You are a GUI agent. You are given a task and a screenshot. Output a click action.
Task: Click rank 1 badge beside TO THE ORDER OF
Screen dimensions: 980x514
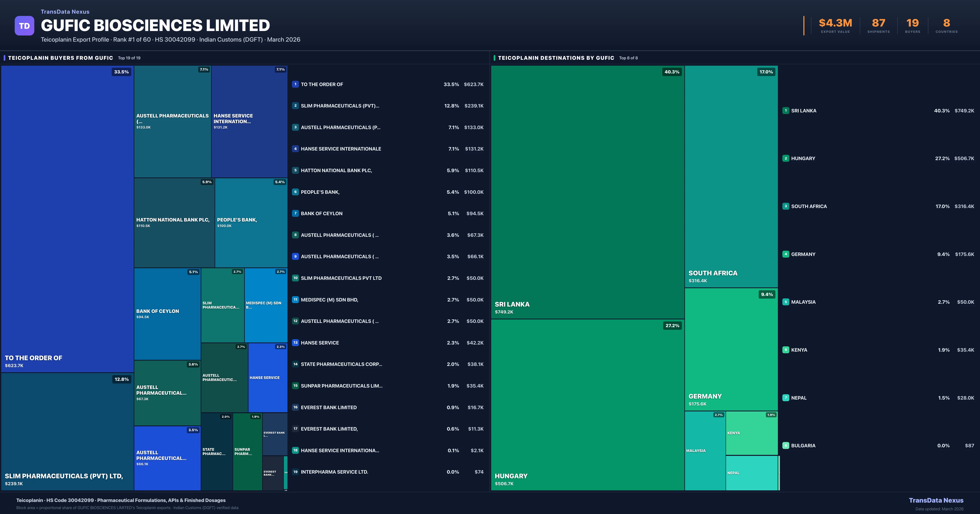click(x=295, y=84)
